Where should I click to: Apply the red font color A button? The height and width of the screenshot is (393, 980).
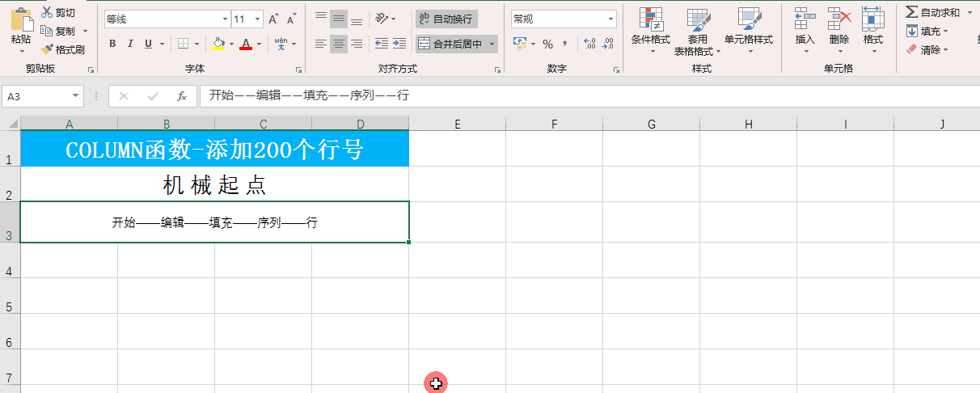tap(246, 44)
